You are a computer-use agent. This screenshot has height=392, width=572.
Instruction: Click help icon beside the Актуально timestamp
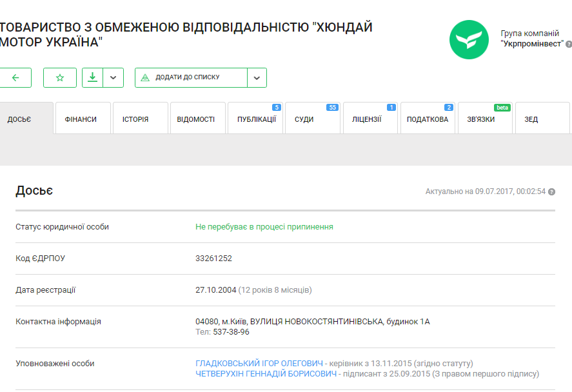tap(551, 191)
